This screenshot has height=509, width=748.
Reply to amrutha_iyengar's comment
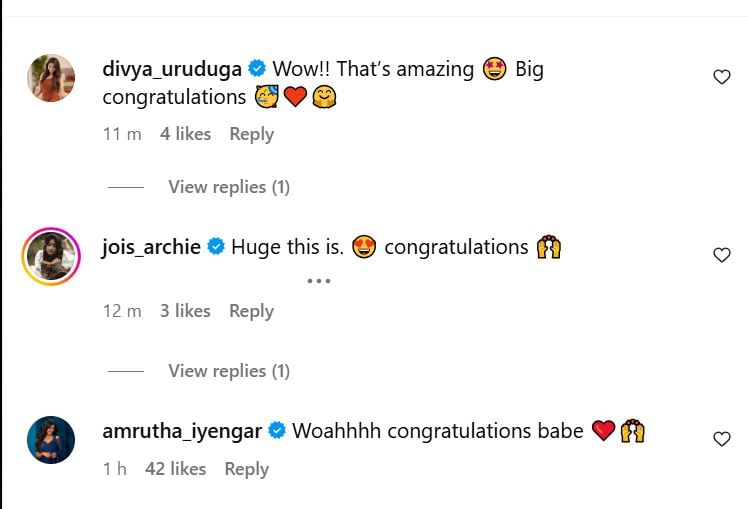[x=246, y=469]
